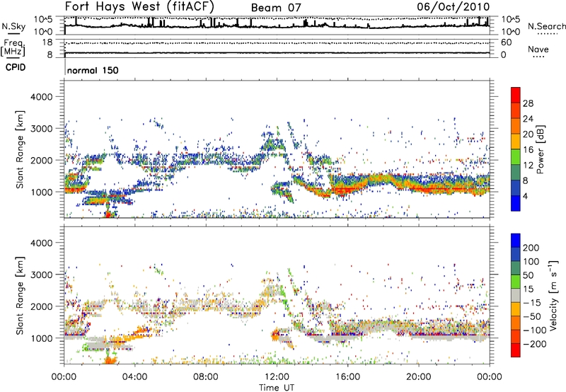This screenshot has width=566, height=392.
Task: Click the red top segment of Power color bar
Action: pyautogui.click(x=516, y=94)
